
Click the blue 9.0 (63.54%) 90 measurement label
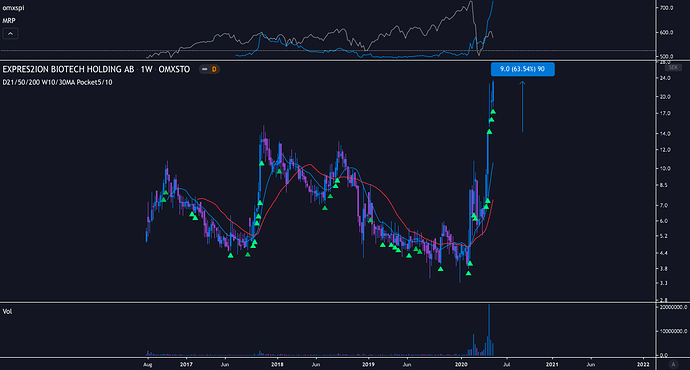523,69
